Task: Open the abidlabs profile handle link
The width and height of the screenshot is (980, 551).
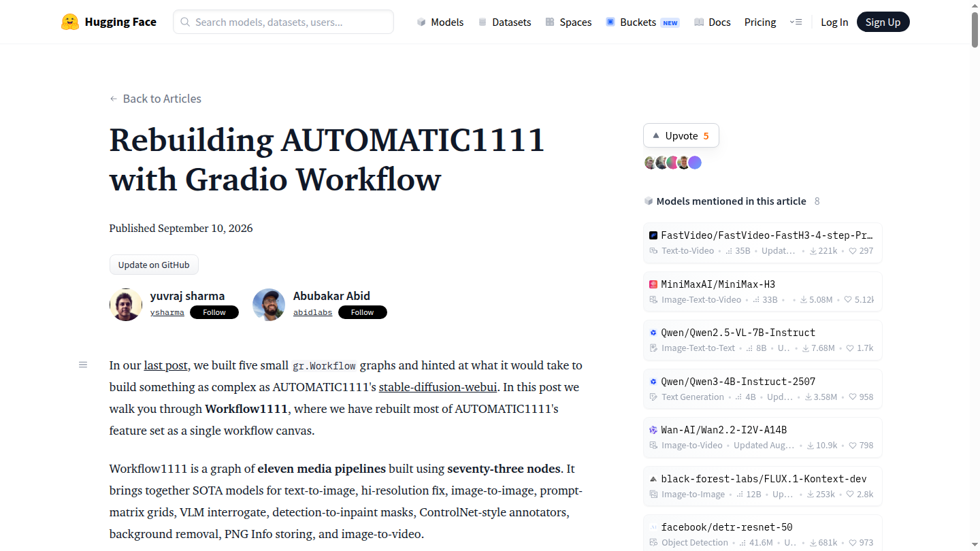Action: (313, 312)
